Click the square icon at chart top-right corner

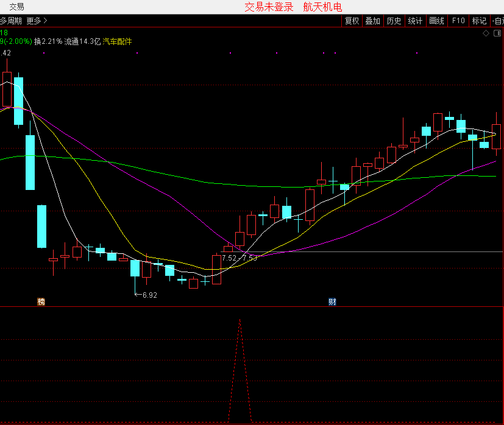point(498,33)
